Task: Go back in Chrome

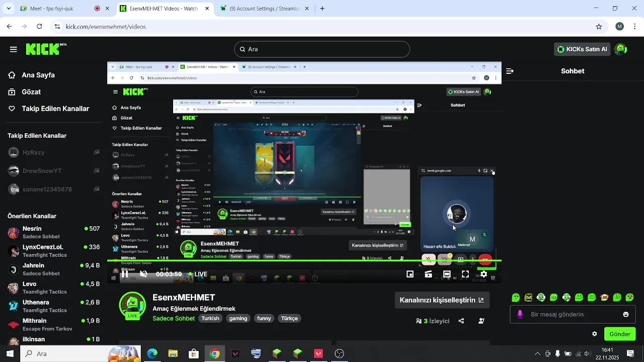Action: [x=9, y=26]
